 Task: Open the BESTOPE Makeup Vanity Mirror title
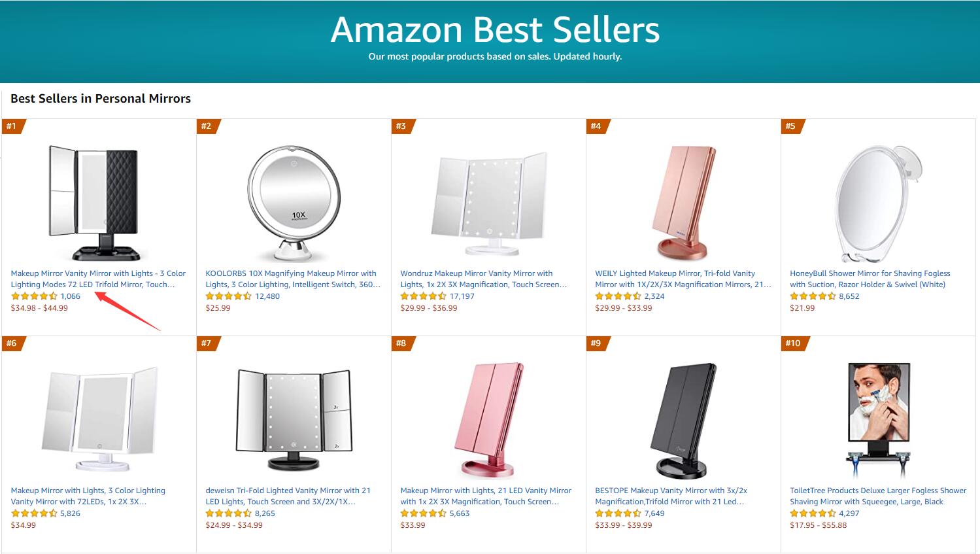pos(671,496)
